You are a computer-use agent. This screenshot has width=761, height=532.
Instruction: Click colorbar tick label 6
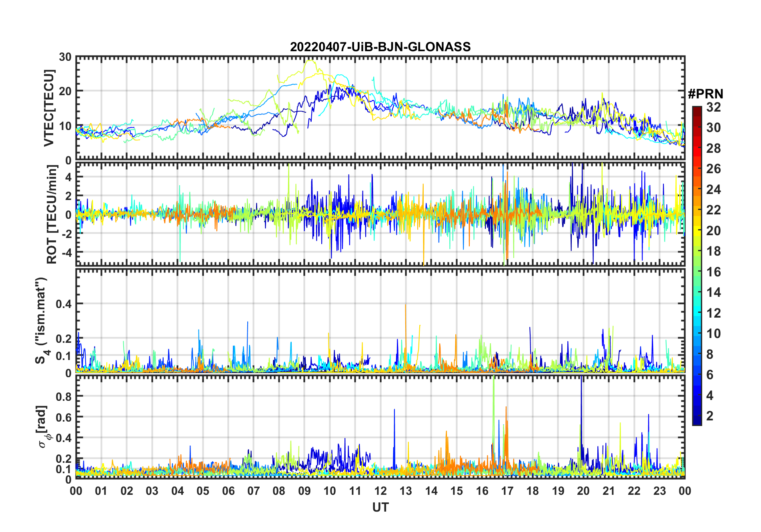tap(710, 375)
